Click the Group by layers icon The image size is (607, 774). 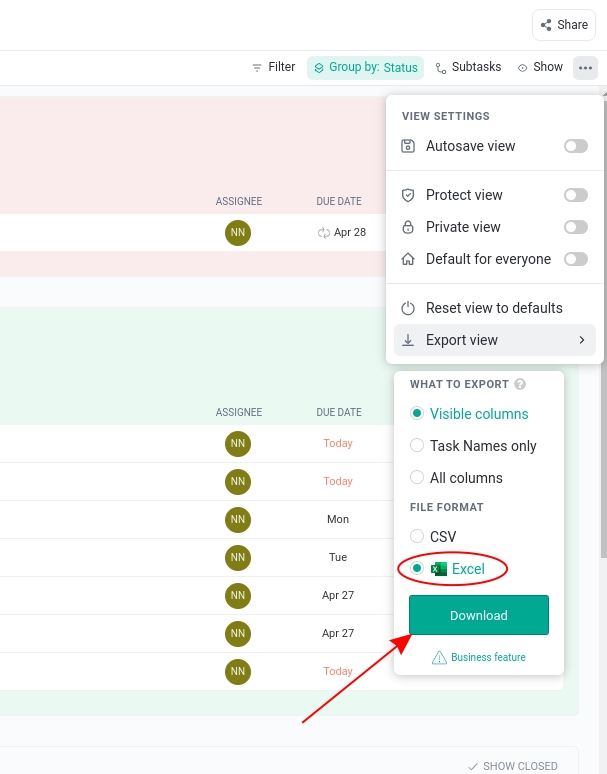tap(319, 68)
